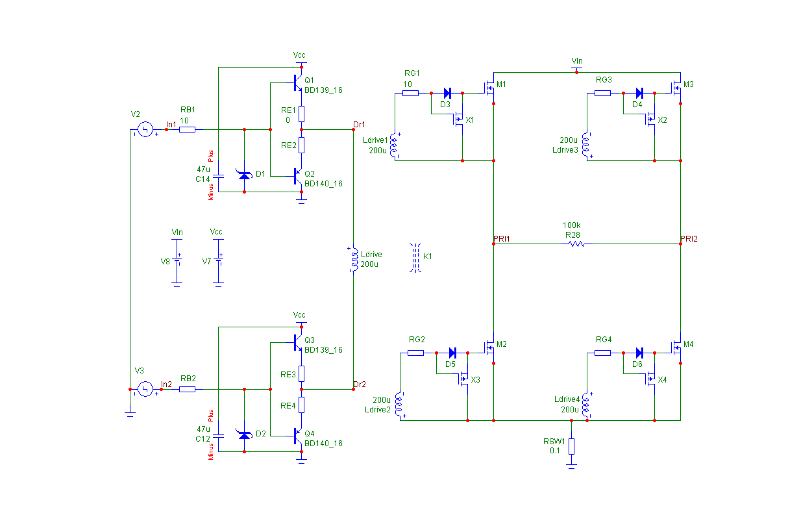Select the RG2 gate resistor
This screenshot has height=528, width=812.
pos(415,353)
